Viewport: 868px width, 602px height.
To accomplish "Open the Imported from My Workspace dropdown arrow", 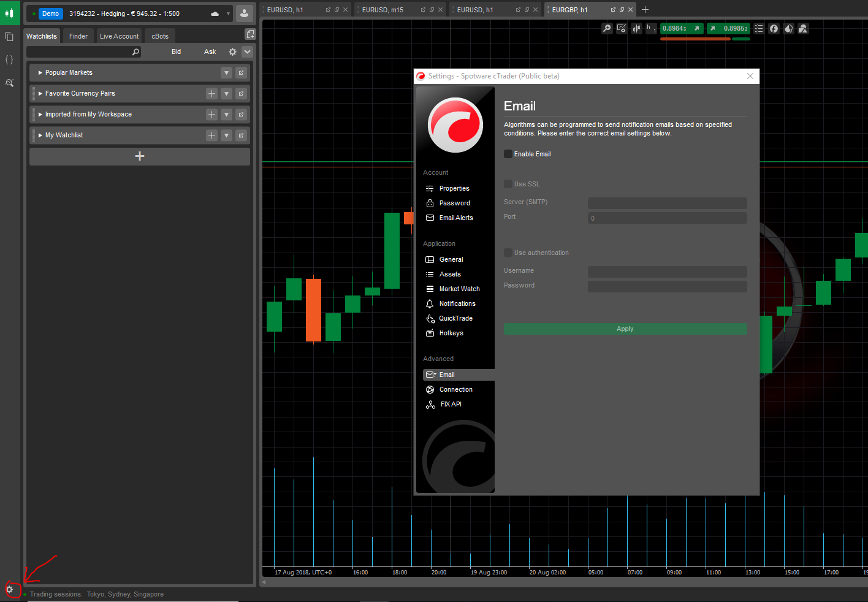I will point(226,115).
